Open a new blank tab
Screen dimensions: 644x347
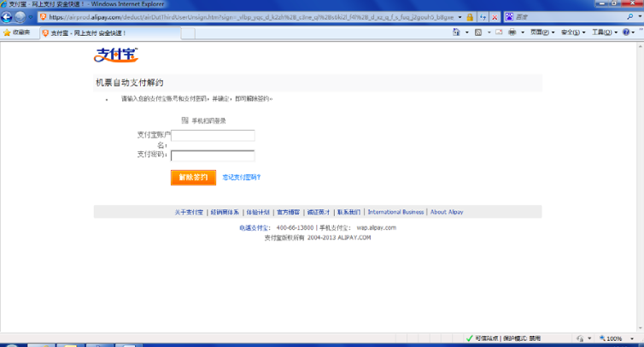188,33
